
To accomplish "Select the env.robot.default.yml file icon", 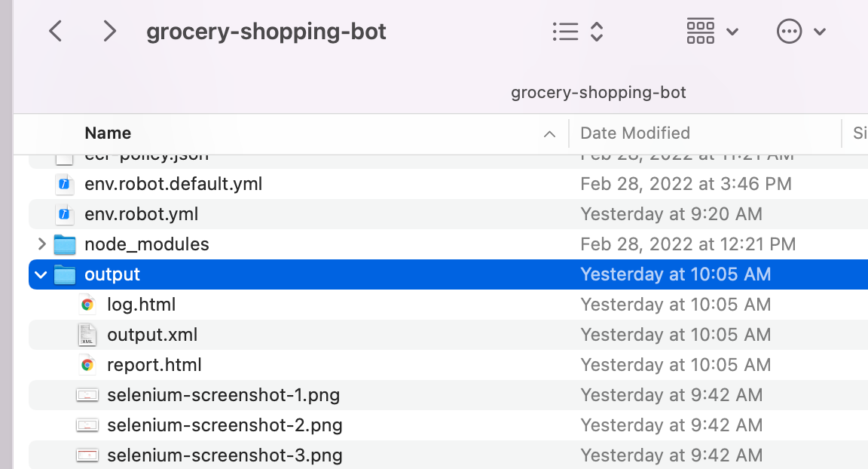I will [x=64, y=184].
